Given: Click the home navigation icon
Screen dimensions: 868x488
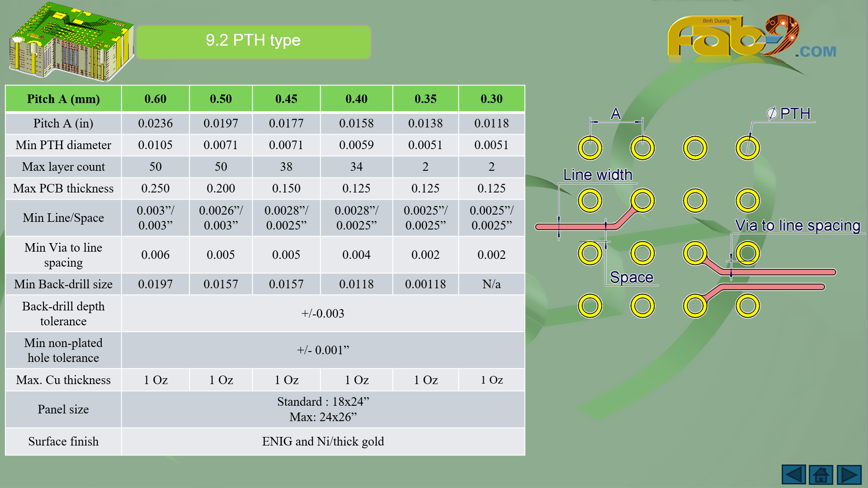Looking at the screenshot, I should point(821,475).
